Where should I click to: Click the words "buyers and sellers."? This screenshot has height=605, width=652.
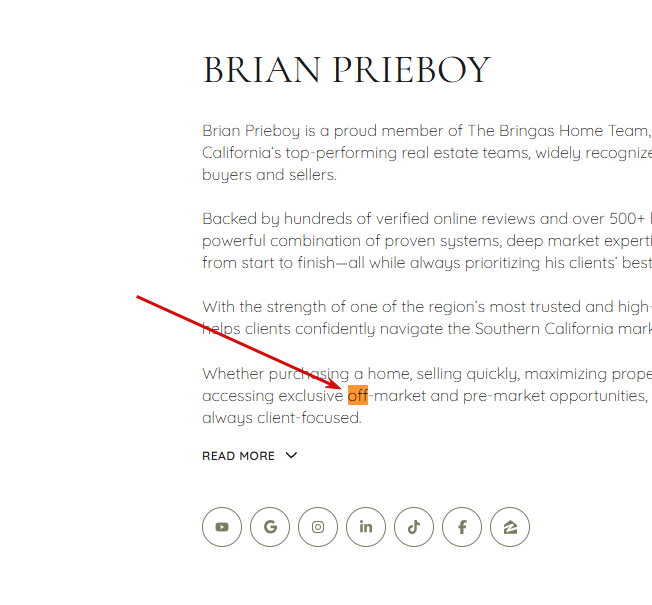click(269, 175)
